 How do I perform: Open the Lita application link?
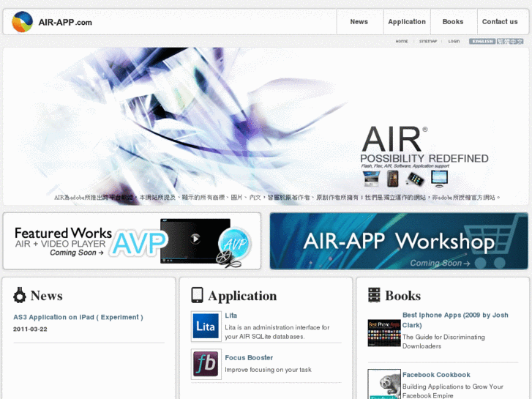click(231, 316)
